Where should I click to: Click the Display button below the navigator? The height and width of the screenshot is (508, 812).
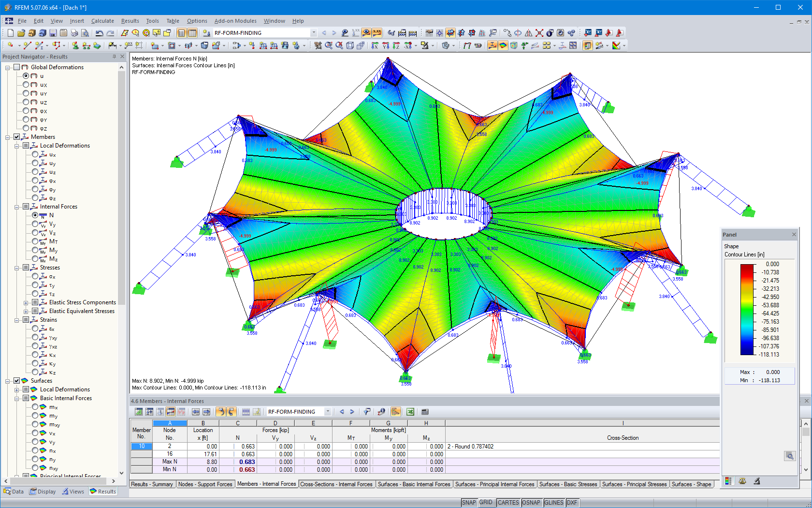pos(43,491)
